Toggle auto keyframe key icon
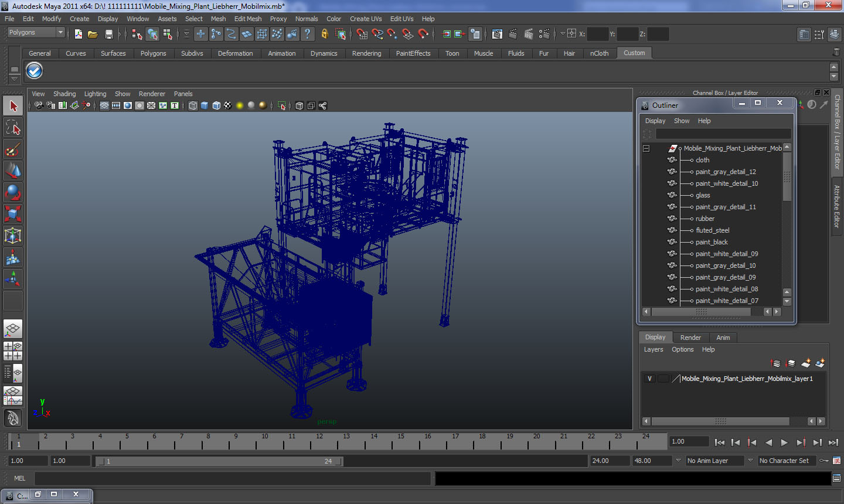 (x=824, y=461)
